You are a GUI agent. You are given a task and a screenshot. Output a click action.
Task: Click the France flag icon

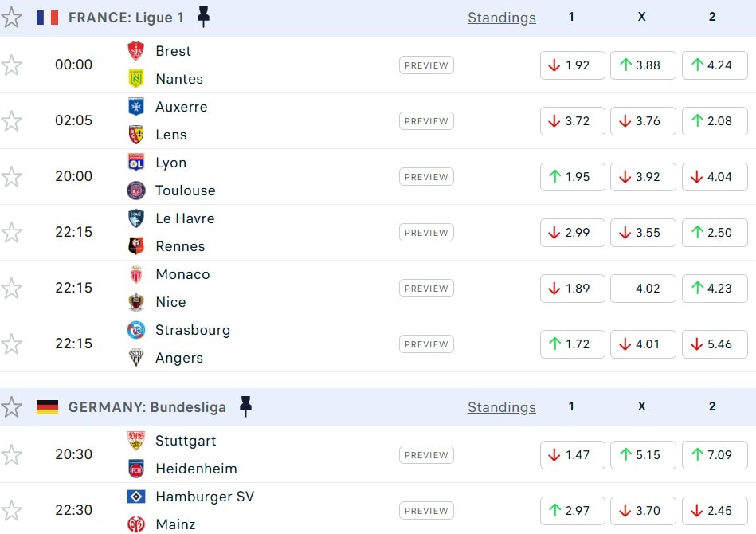pyautogui.click(x=47, y=17)
